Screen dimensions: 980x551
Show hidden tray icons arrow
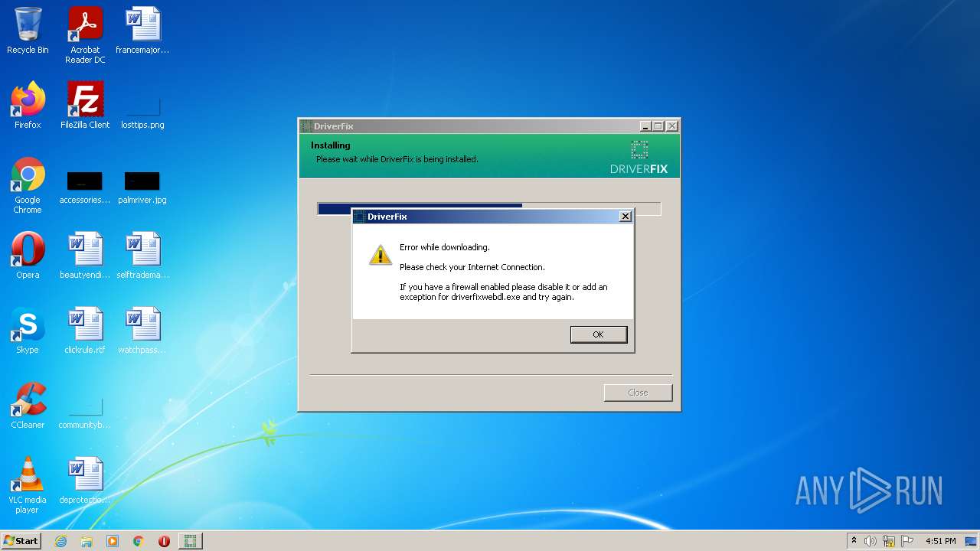click(854, 541)
